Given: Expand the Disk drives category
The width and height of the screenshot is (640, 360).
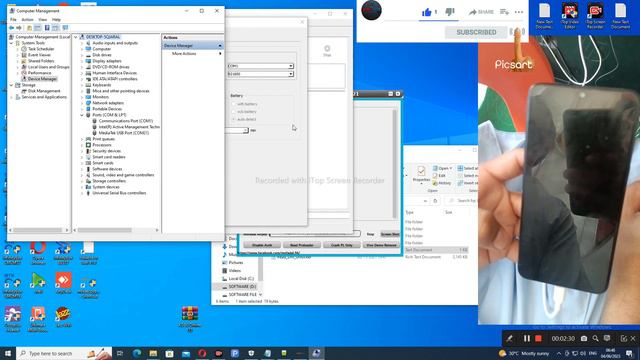Looking at the screenshot, I should click(x=82, y=55).
